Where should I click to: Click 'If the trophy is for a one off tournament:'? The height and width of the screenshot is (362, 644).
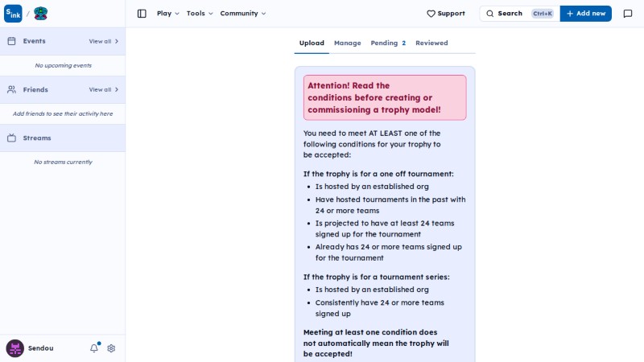[x=378, y=174]
